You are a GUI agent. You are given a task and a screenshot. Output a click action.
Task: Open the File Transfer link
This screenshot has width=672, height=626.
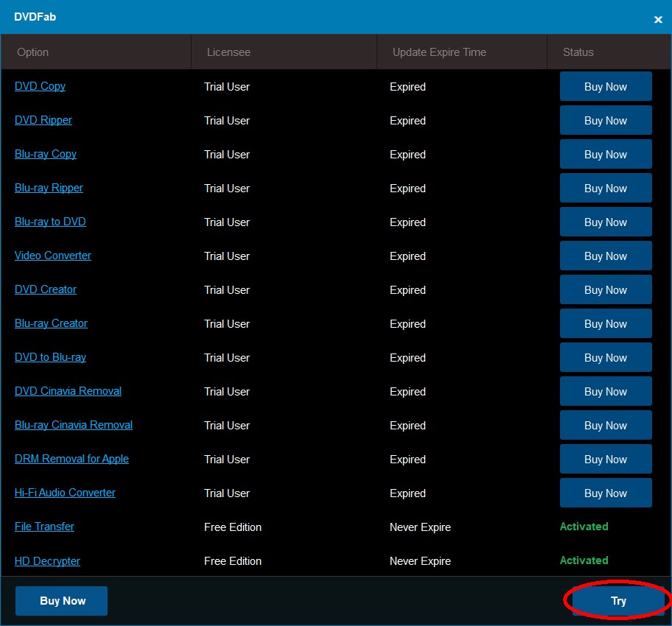[44, 526]
